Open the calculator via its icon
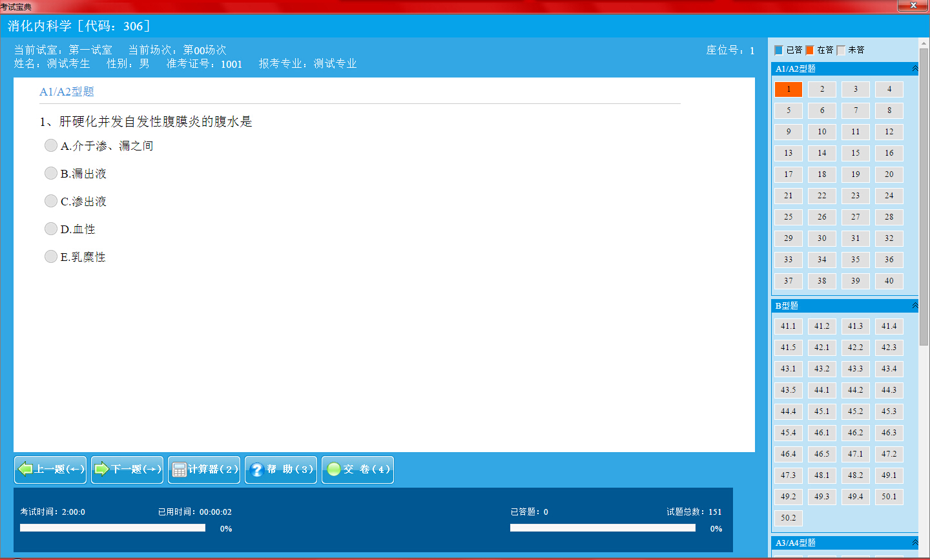The image size is (930, 560). click(x=180, y=470)
